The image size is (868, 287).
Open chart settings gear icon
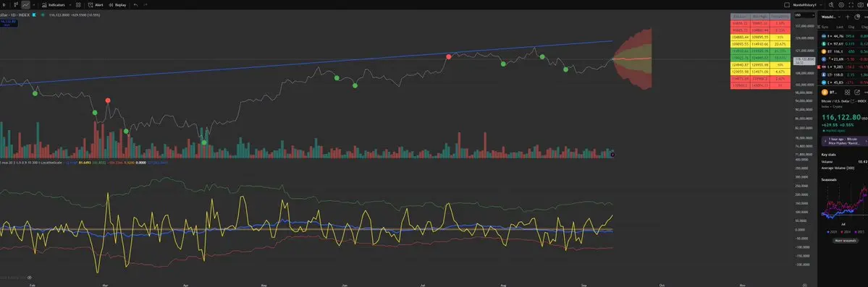coord(841,4)
